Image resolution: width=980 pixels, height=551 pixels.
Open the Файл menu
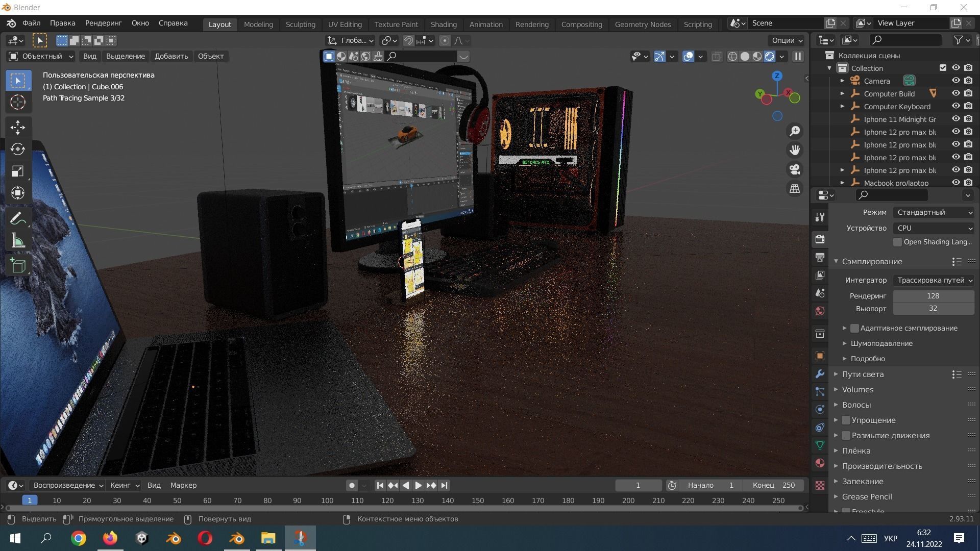coord(31,23)
